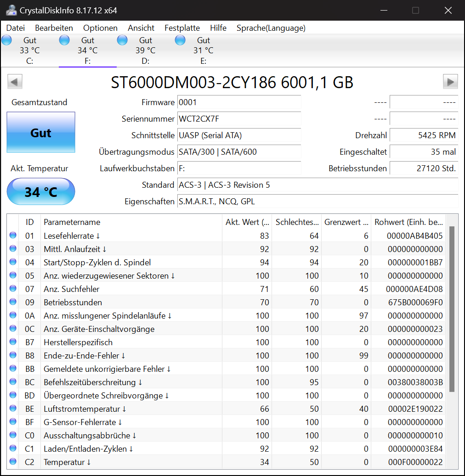Image resolution: width=465 pixels, height=476 pixels.
Task: Click status orb of wiederzugewiesener Sektoren row
Action: (x=13, y=275)
